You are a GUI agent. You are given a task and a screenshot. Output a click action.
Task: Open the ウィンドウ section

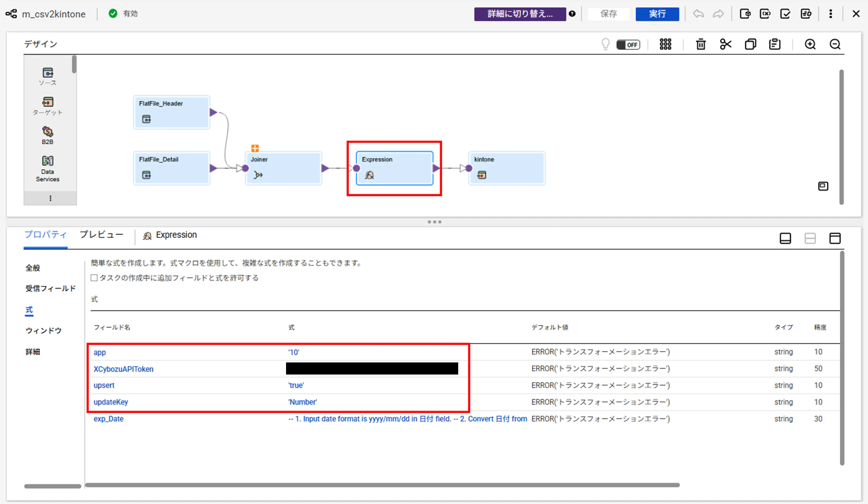click(43, 331)
